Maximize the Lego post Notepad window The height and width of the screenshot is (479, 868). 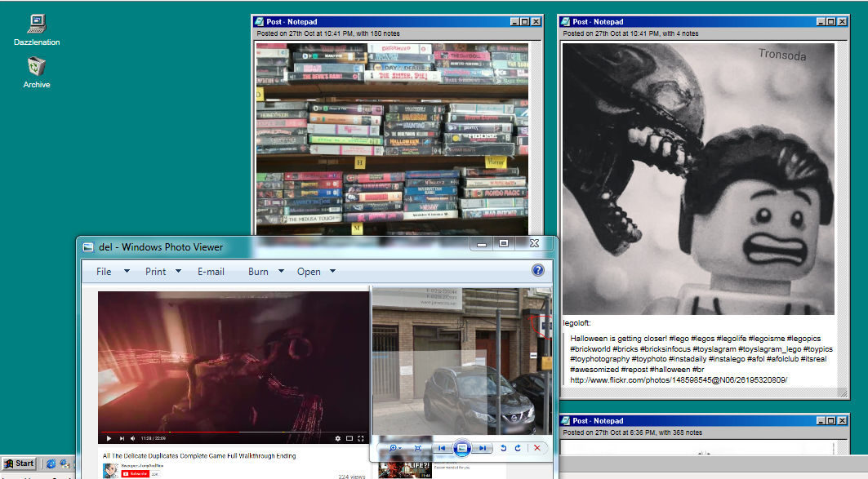click(831, 21)
